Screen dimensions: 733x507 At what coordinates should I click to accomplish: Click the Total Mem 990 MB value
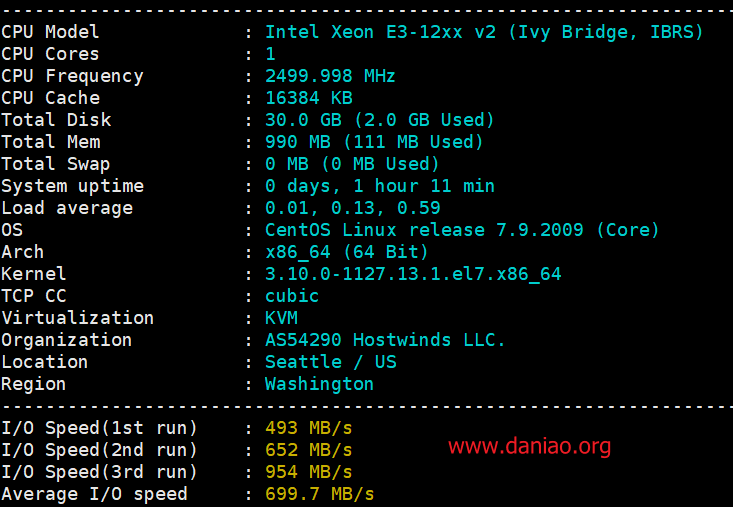click(x=374, y=142)
